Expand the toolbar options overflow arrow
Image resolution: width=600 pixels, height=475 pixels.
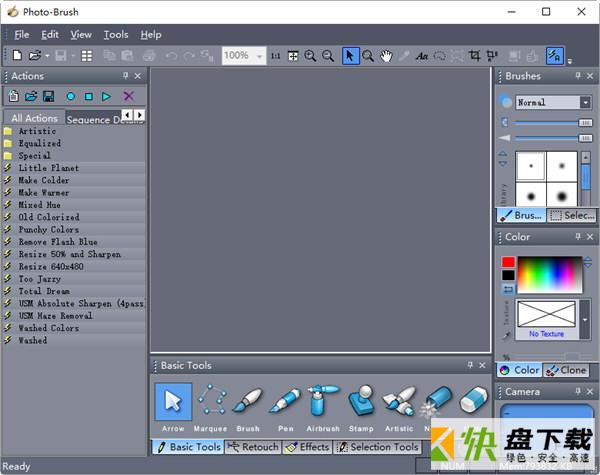point(570,60)
